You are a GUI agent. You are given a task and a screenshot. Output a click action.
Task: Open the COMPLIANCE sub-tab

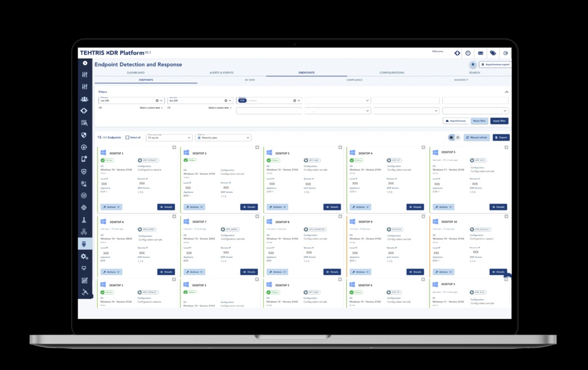[354, 80]
